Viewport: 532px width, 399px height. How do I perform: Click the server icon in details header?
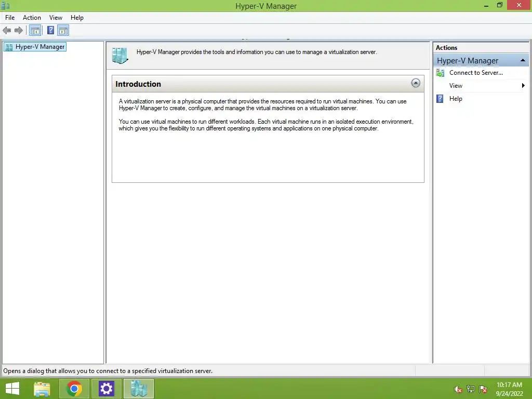tap(120, 56)
